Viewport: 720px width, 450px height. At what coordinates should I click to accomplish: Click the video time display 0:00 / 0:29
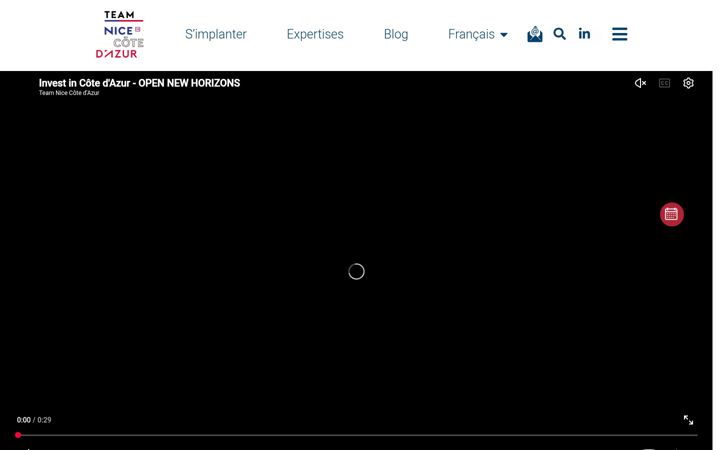(x=34, y=420)
